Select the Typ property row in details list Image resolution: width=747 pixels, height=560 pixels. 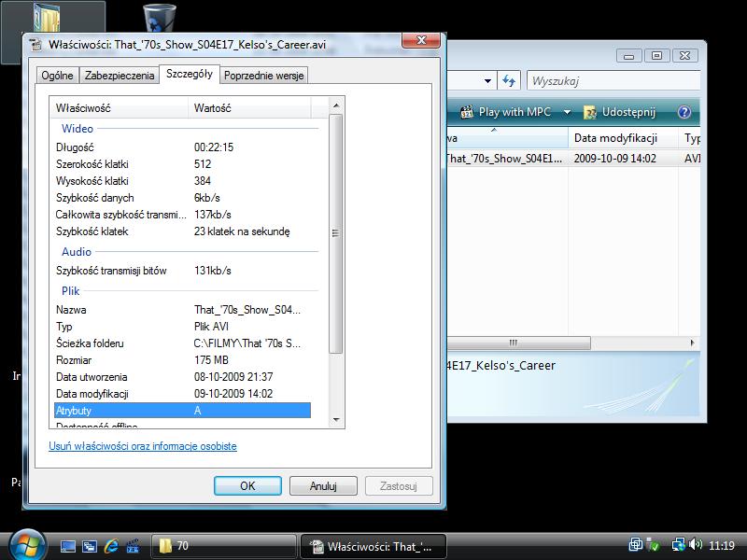[182, 327]
